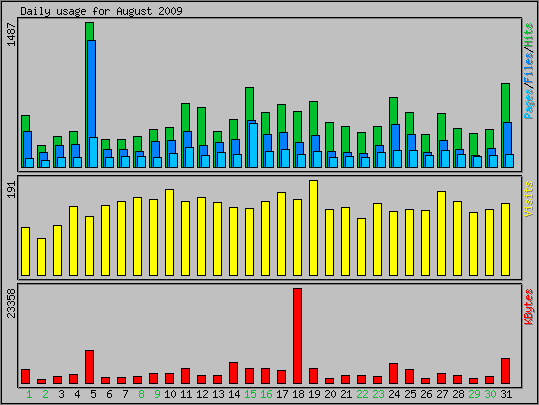Click the 23358 KBytes axis label
The width and height of the screenshot is (539, 405).
11,304
